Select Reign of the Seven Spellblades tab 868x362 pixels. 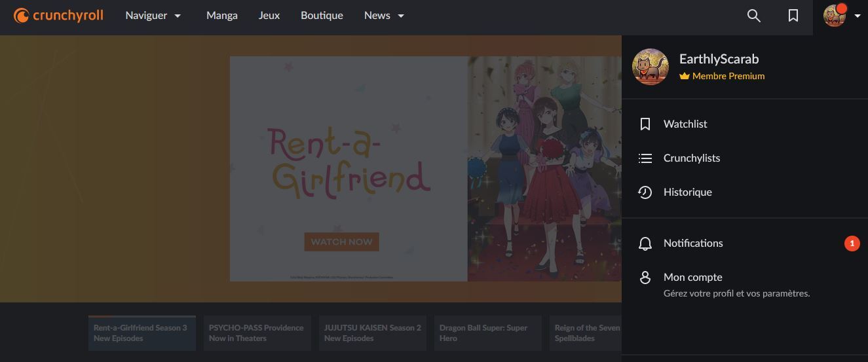(586, 333)
